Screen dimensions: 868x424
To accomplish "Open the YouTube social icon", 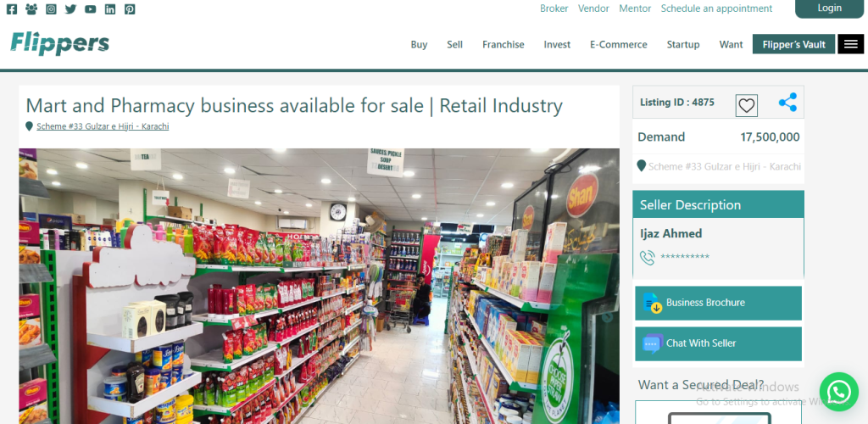I will pyautogui.click(x=90, y=8).
